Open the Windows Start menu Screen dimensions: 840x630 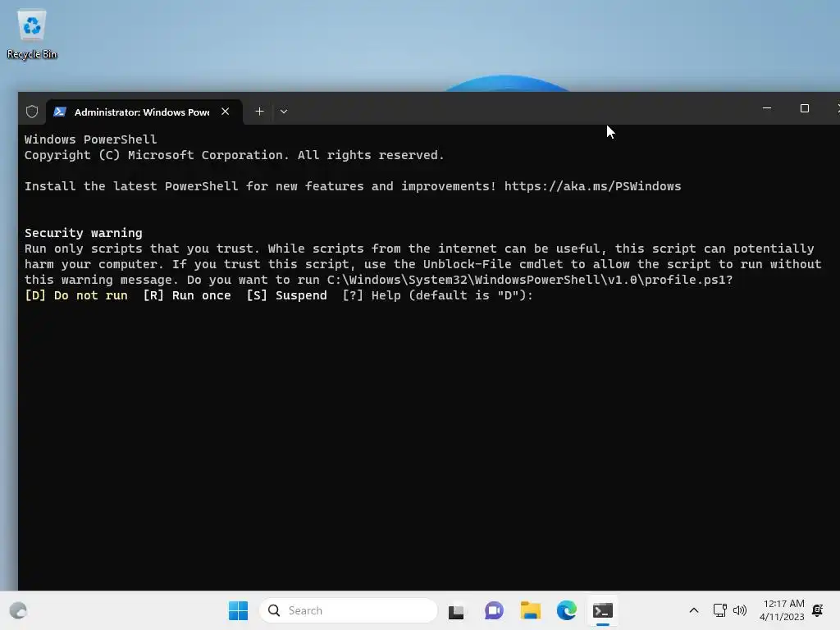(x=239, y=610)
